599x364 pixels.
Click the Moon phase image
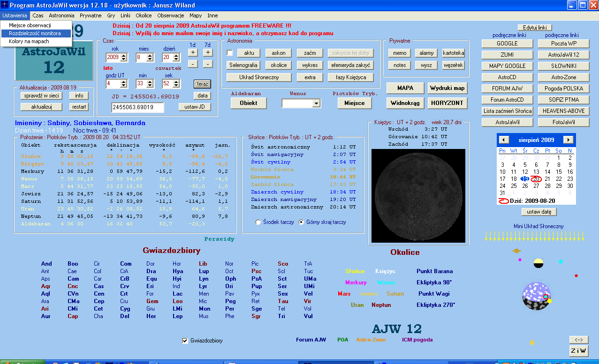coord(418,195)
